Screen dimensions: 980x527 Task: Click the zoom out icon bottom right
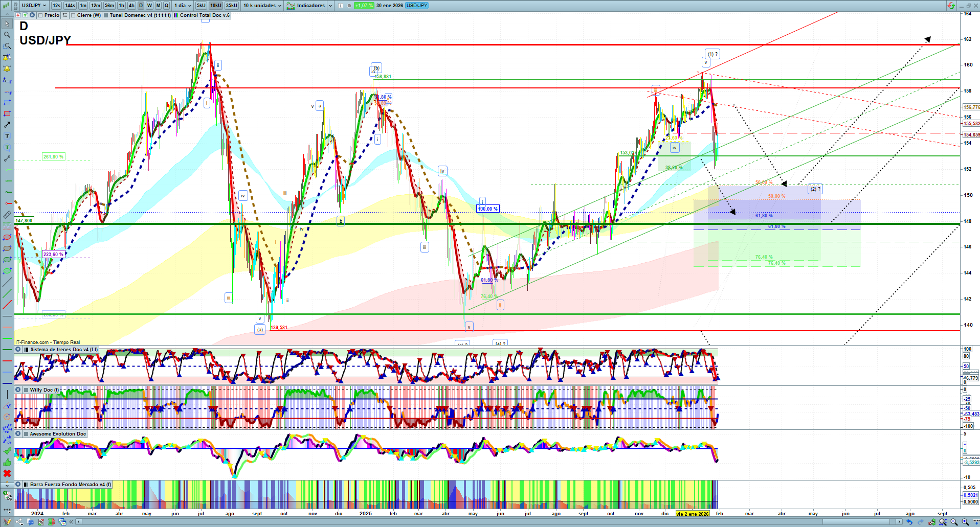tap(954, 522)
